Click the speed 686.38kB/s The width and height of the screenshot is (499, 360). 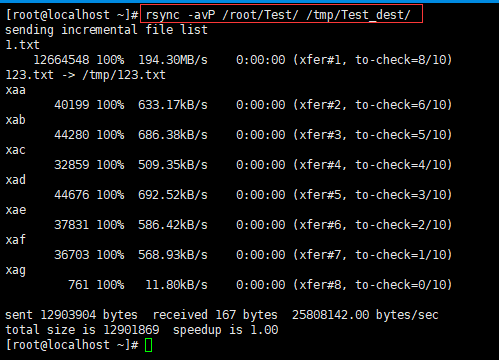click(173, 135)
